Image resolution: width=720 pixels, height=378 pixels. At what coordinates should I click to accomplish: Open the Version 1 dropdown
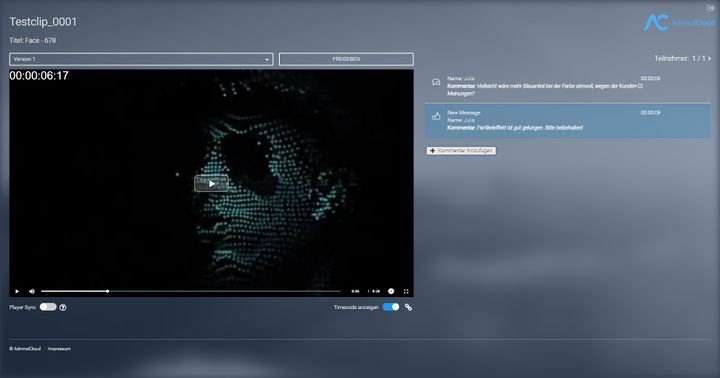point(141,59)
